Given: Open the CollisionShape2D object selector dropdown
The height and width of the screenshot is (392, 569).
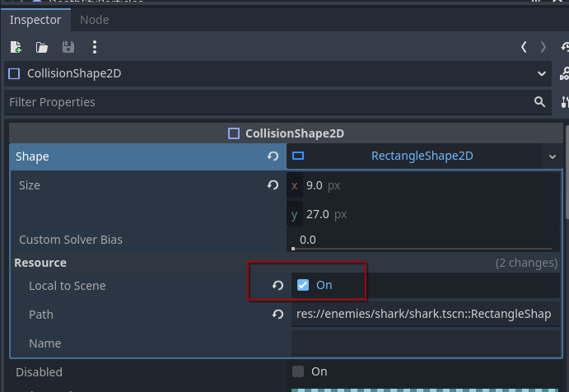Looking at the screenshot, I should [541, 73].
